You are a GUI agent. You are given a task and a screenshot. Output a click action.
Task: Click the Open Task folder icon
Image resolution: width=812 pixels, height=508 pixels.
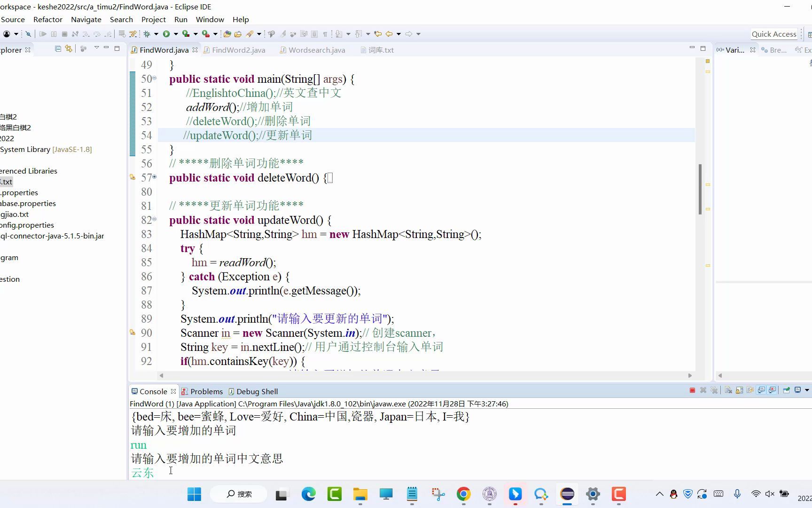click(x=238, y=34)
